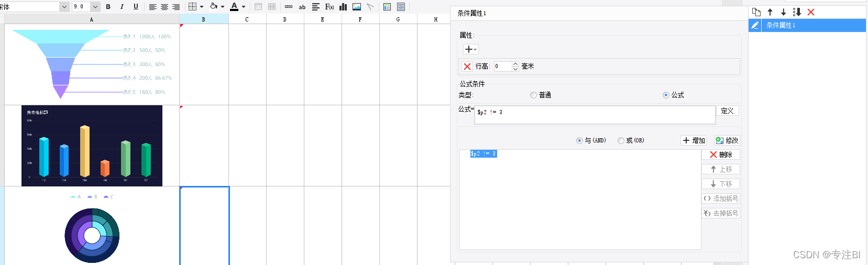Select the multi-ring pie chart

click(92, 235)
